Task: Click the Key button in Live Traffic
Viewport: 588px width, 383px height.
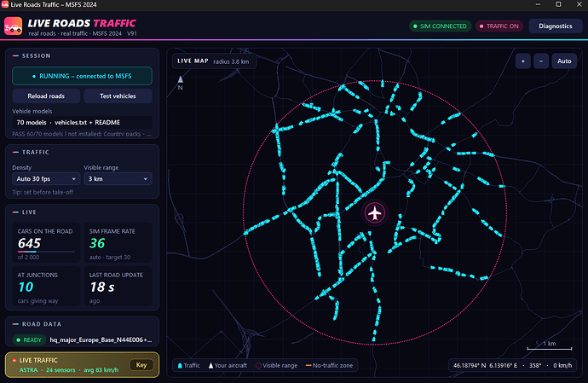Action: tap(141, 365)
